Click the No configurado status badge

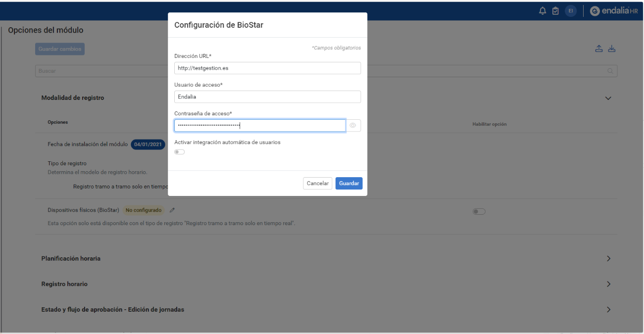click(x=144, y=210)
